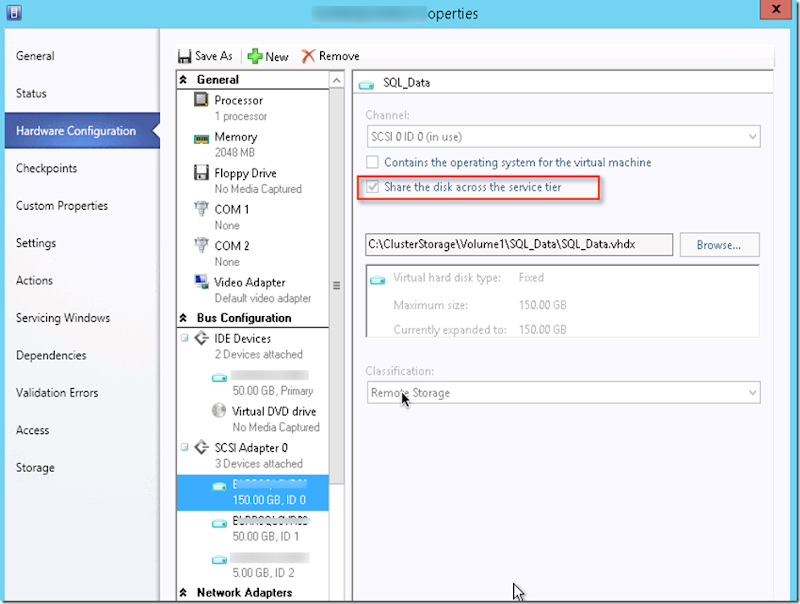
Task: Click the red X Remove icon
Action: click(308, 56)
